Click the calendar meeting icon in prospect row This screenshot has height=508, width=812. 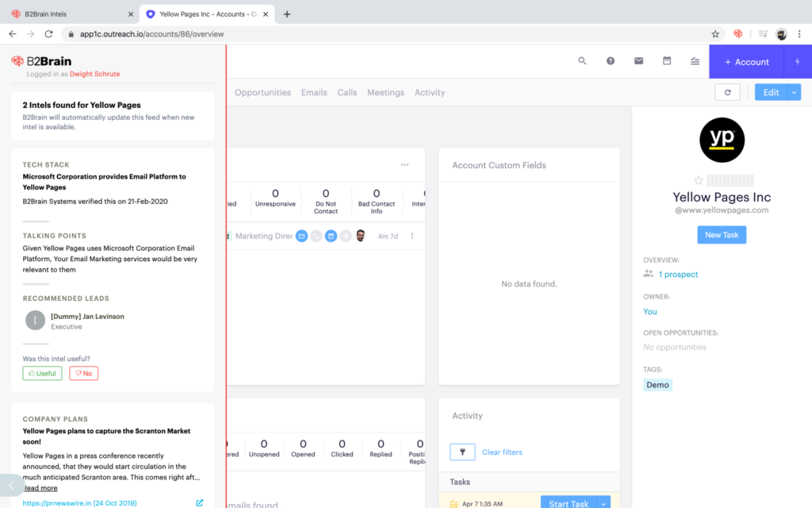point(331,236)
